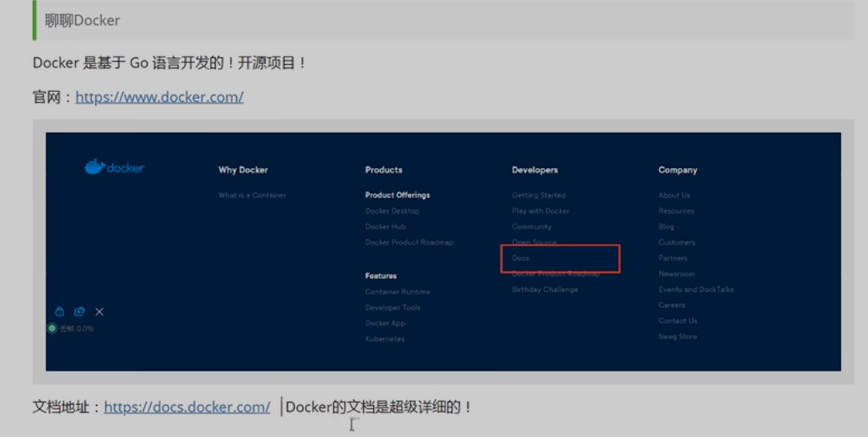868x437 pixels.
Task: Open the Customers link
Action: click(x=677, y=243)
